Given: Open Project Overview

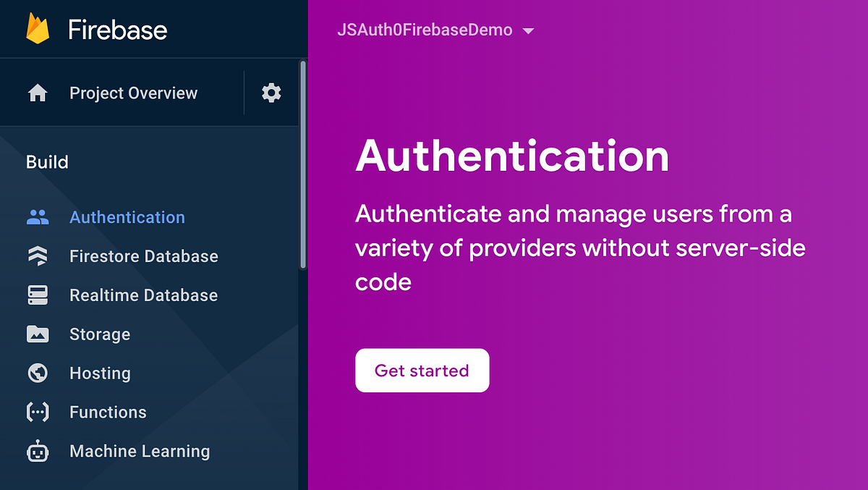Looking at the screenshot, I should 133,93.
